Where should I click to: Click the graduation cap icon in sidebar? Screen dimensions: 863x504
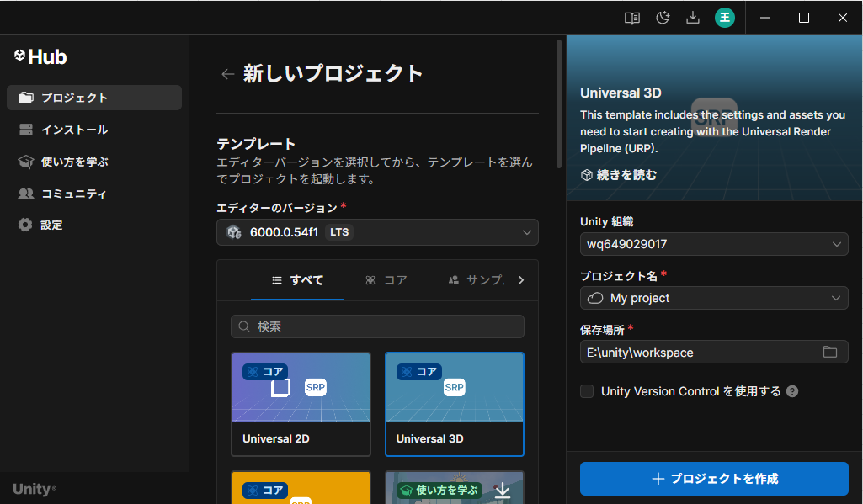pos(26,162)
